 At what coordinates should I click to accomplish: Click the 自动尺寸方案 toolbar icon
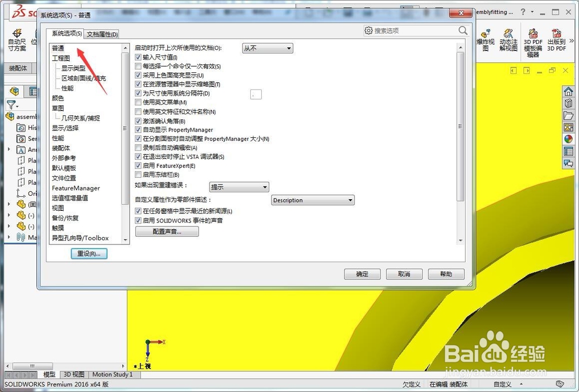pyautogui.click(x=17, y=40)
